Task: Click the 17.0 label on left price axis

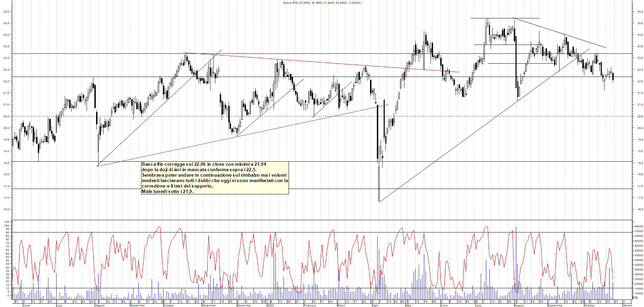Action: pos(6,198)
